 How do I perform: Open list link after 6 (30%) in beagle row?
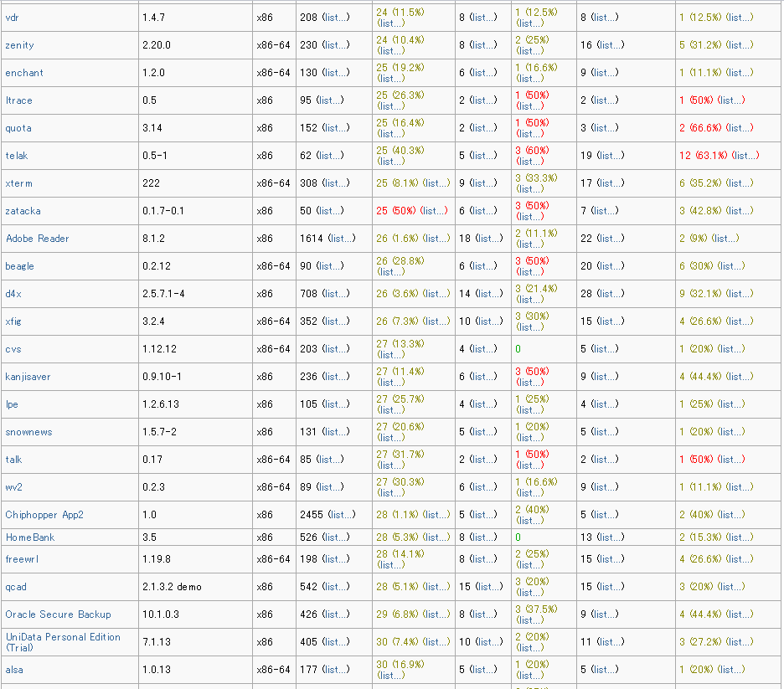tap(731, 266)
